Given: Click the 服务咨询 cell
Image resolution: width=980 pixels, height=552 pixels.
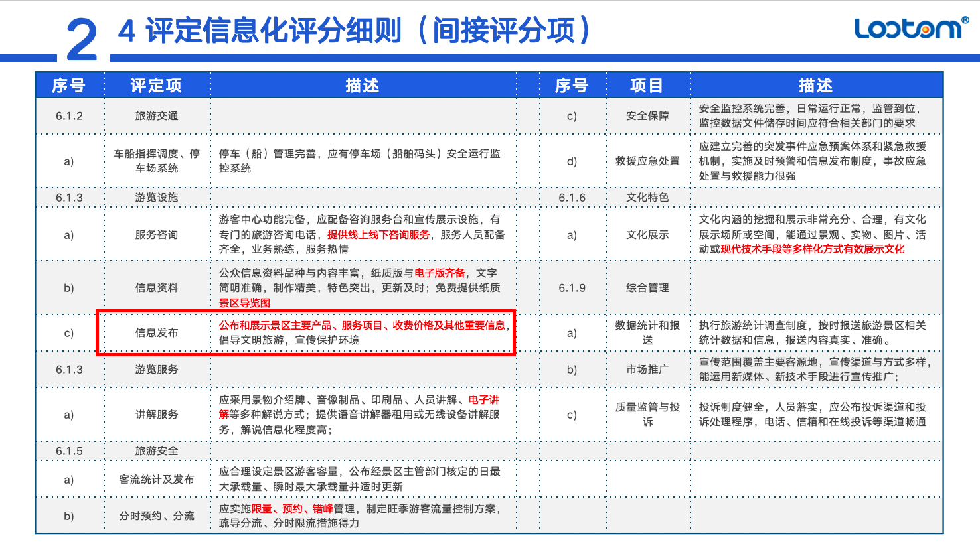Looking at the screenshot, I should tap(157, 235).
